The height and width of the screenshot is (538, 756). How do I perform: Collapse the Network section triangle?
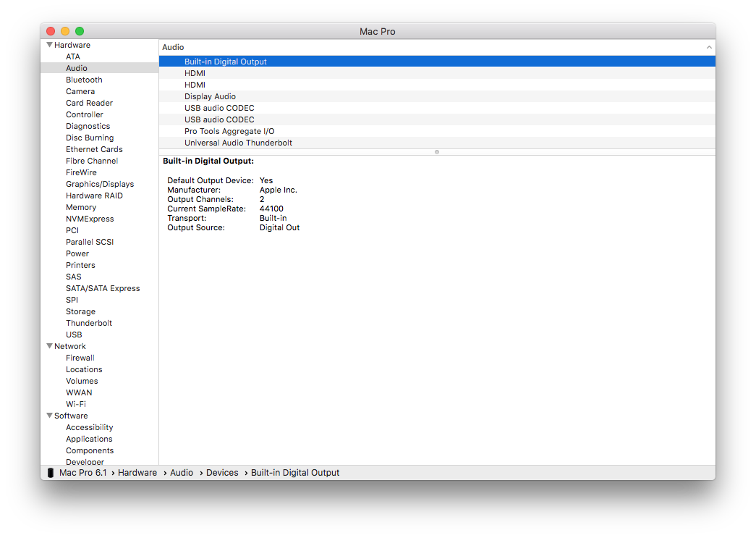point(49,346)
